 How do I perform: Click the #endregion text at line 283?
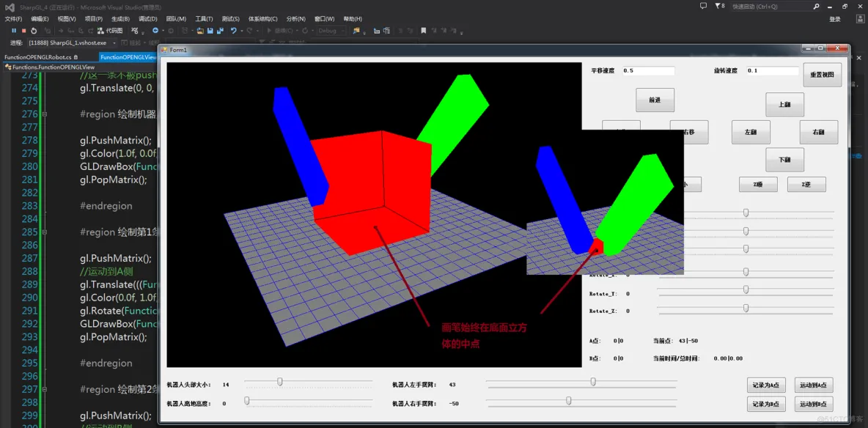[x=106, y=205]
